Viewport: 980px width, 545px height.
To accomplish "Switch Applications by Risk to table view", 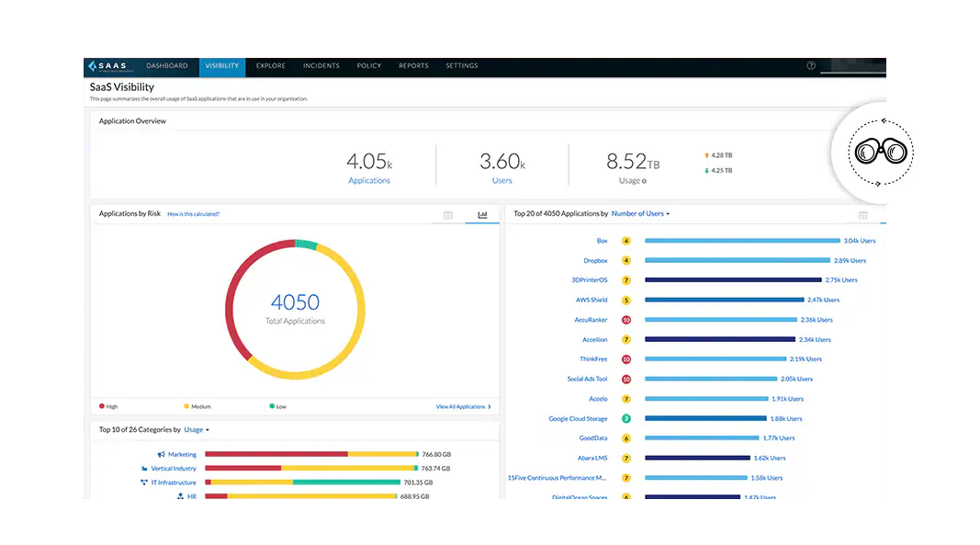I will coord(447,214).
